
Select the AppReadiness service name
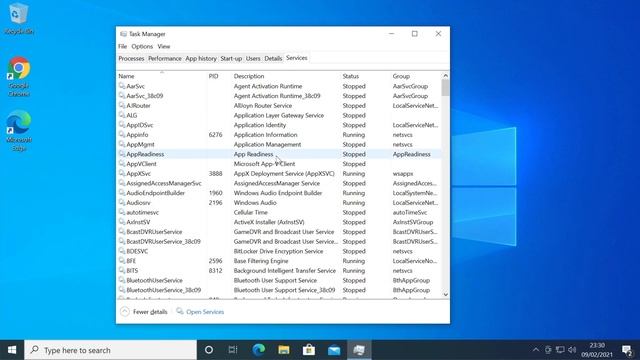[x=145, y=154]
